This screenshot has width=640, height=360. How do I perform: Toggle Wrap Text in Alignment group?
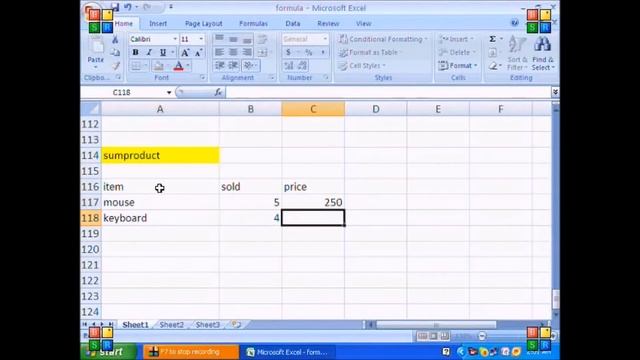[262, 39]
